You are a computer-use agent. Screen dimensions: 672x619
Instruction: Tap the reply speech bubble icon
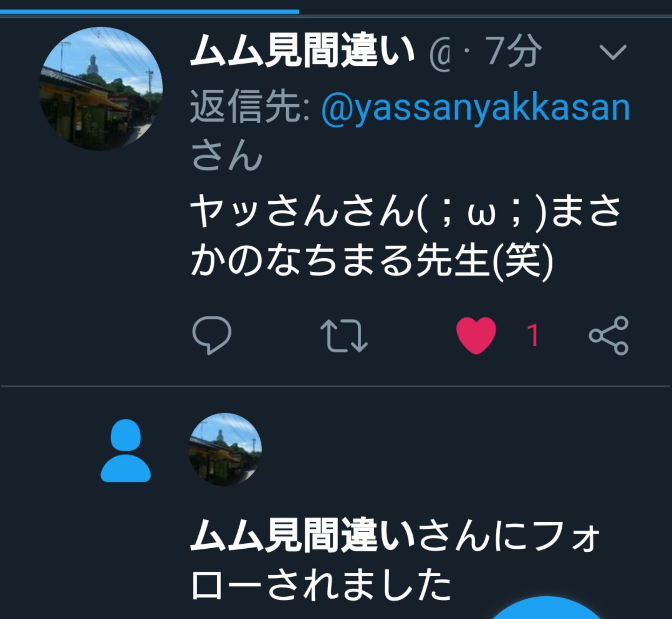pyautogui.click(x=212, y=335)
